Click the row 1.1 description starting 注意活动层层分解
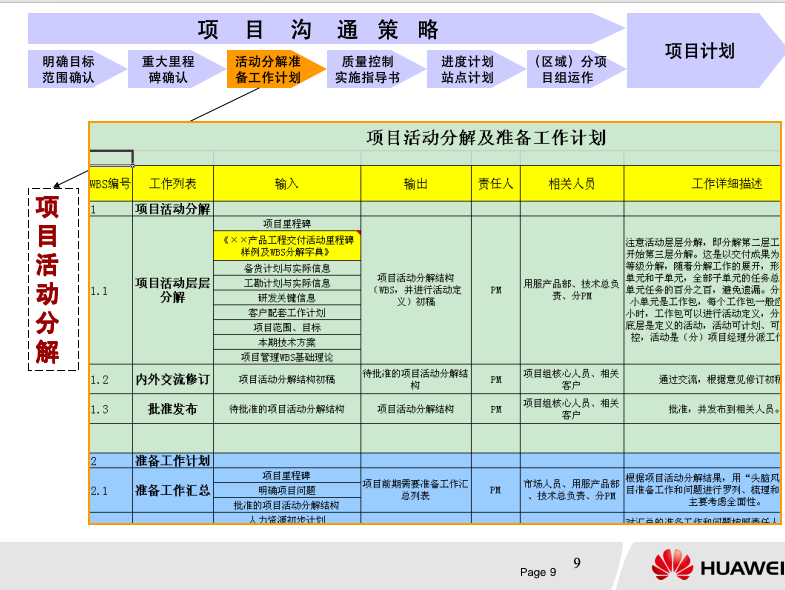 pos(702,290)
